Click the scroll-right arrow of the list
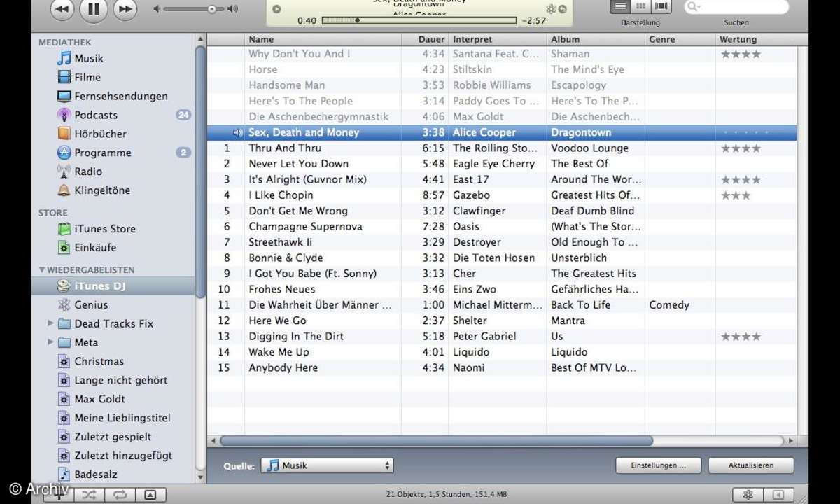This screenshot has height=504, width=840. coord(790,441)
